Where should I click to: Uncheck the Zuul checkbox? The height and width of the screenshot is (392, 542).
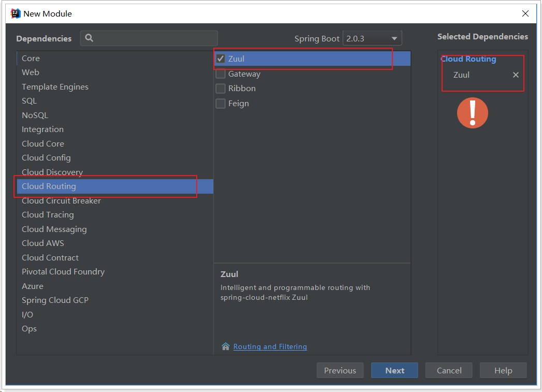(x=221, y=59)
